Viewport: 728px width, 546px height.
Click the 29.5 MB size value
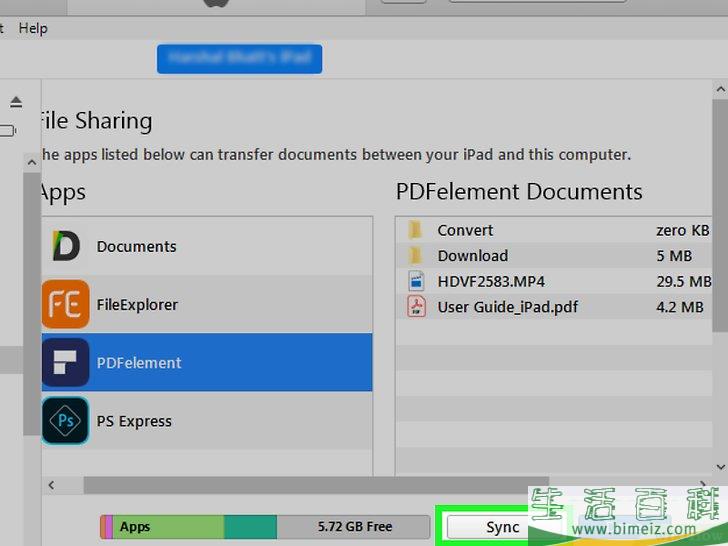point(683,282)
